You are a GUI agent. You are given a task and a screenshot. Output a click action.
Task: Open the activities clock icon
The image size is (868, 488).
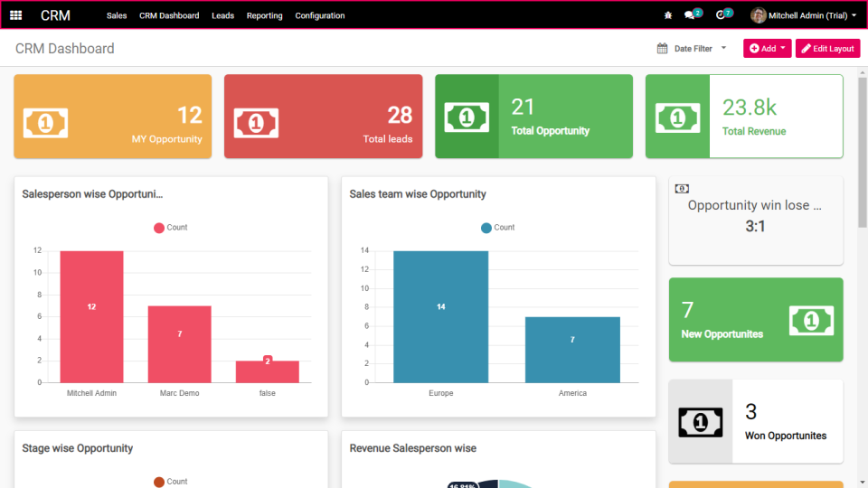pyautogui.click(x=721, y=15)
